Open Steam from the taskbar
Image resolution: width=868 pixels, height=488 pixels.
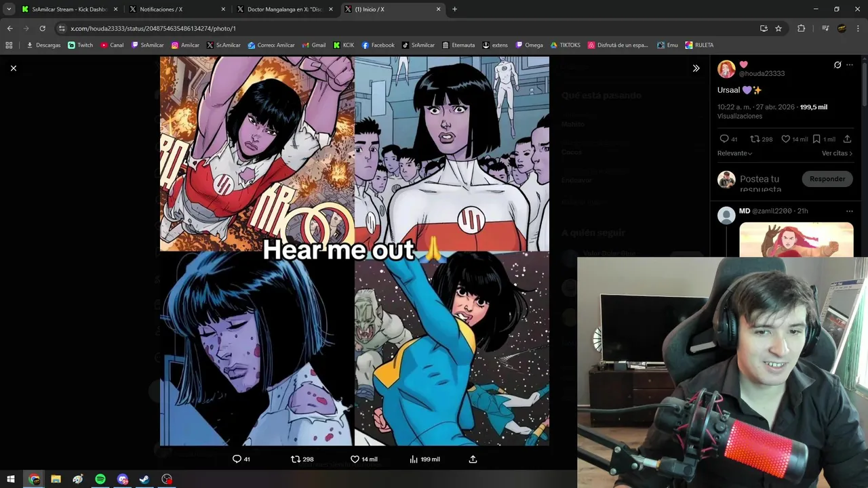[x=144, y=479]
